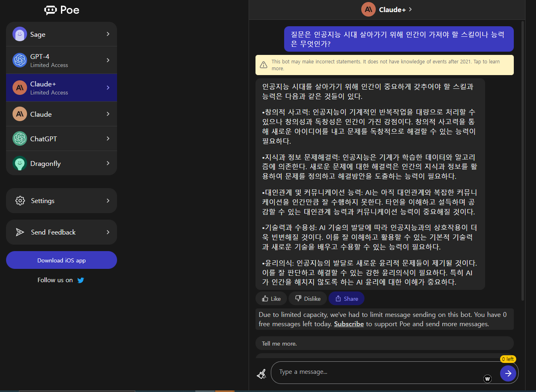Click the thumbs-up Like icon
This screenshot has height=392, width=536.
click(265, 299)
